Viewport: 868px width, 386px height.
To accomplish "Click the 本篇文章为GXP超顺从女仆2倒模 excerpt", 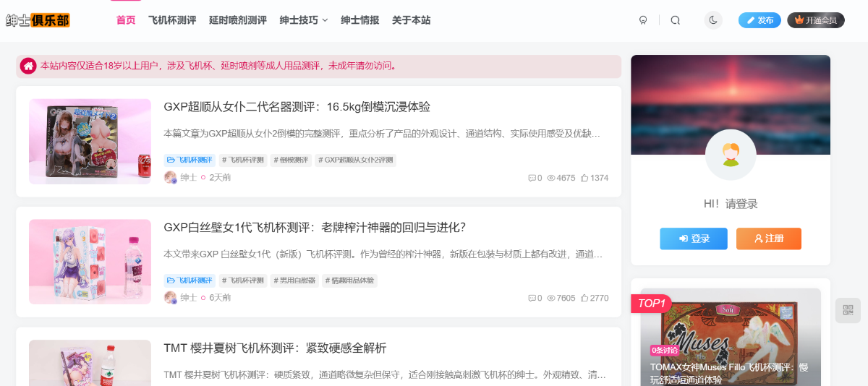I will coord(383,134).
